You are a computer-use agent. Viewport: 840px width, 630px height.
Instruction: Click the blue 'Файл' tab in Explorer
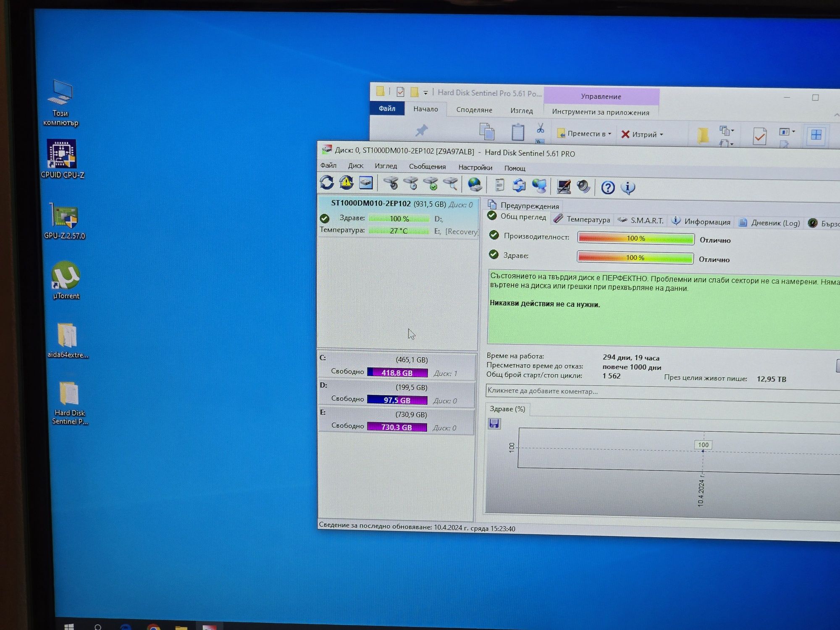pos(387,108)
